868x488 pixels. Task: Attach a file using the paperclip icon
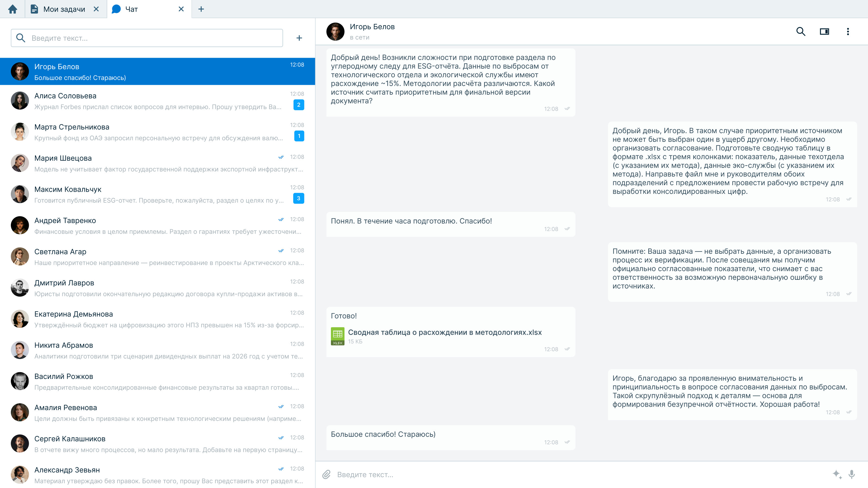[326, 474]
